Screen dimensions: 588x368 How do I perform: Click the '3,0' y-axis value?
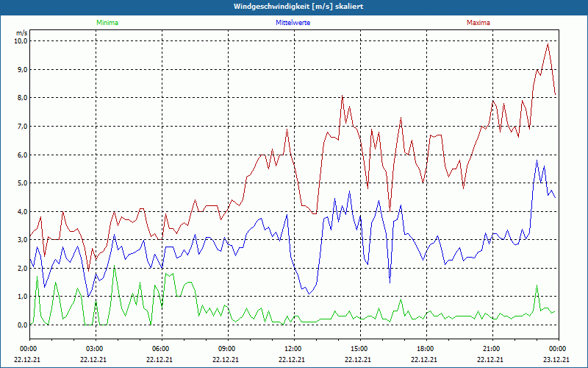pos(23,240)
